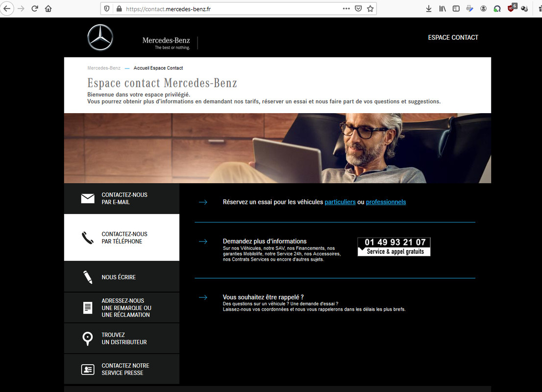Screen dimensions: 542x392
Task: Open Contactez-nous par e-mail tab
Action: click(122, 198)
